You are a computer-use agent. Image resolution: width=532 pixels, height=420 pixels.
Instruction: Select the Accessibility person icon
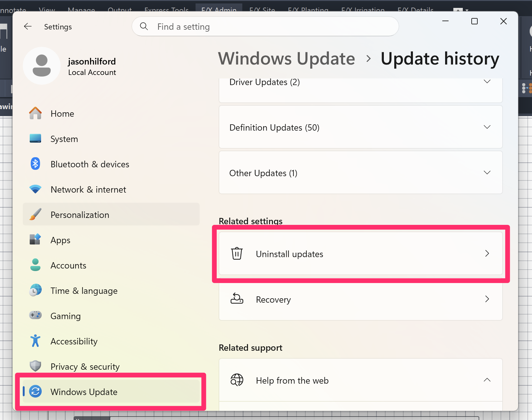(x=35, y=341)
